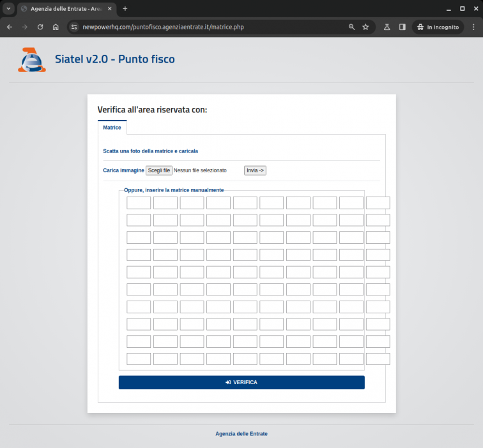The image size is (483, 448).
Task: Click the first cell of the matrix grid
Action: (139, 203)
